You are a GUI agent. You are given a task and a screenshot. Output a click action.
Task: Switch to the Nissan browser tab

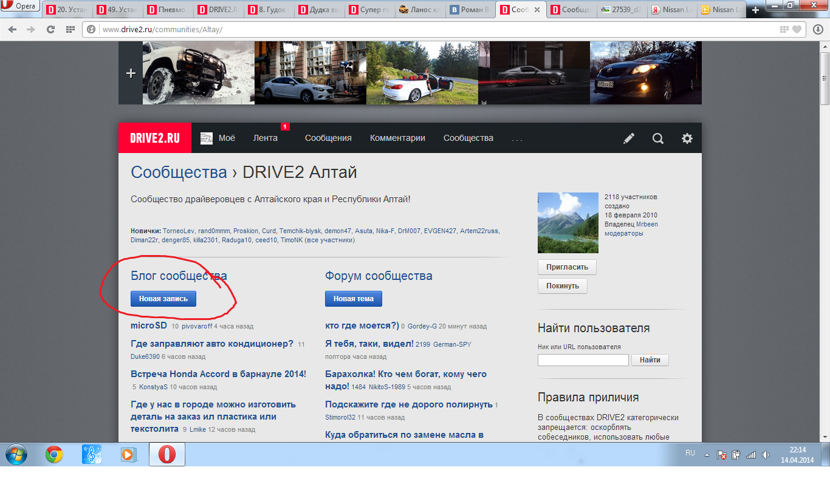(671, 10)
